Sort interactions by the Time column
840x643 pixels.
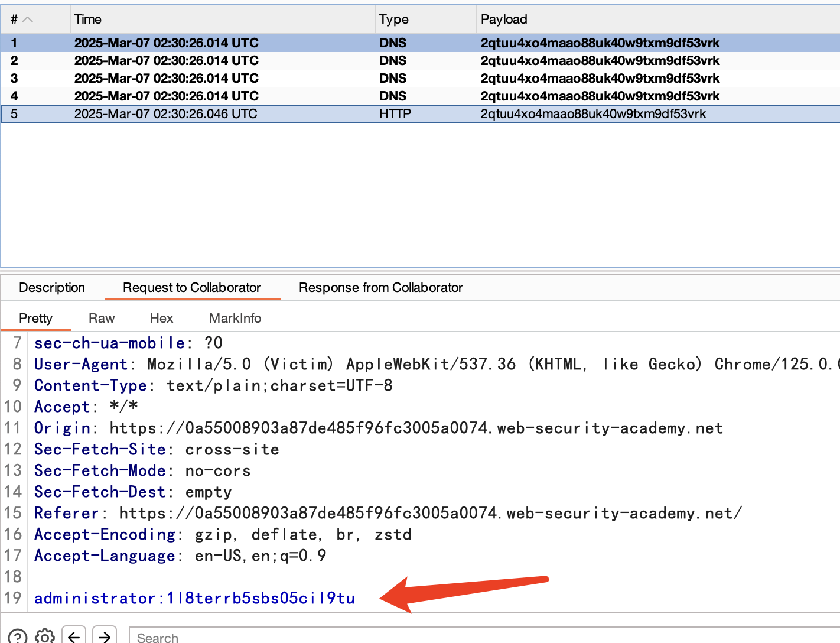tap(222, 20)
